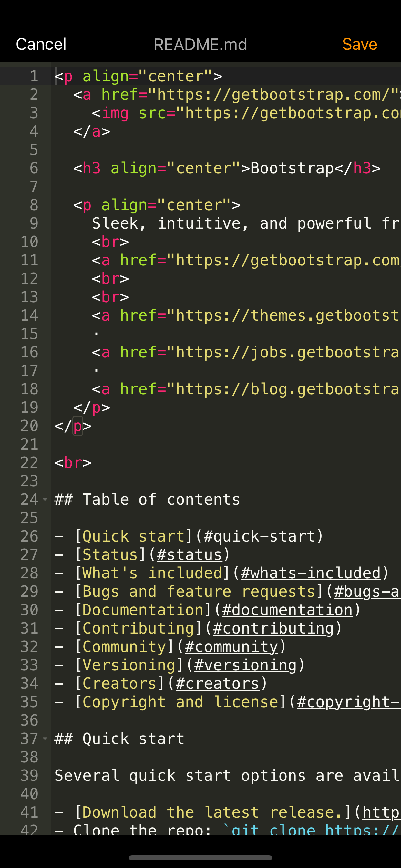Collapse the Table of contents fold arrow
Viewport: 401px width, 868px height.
45,499
